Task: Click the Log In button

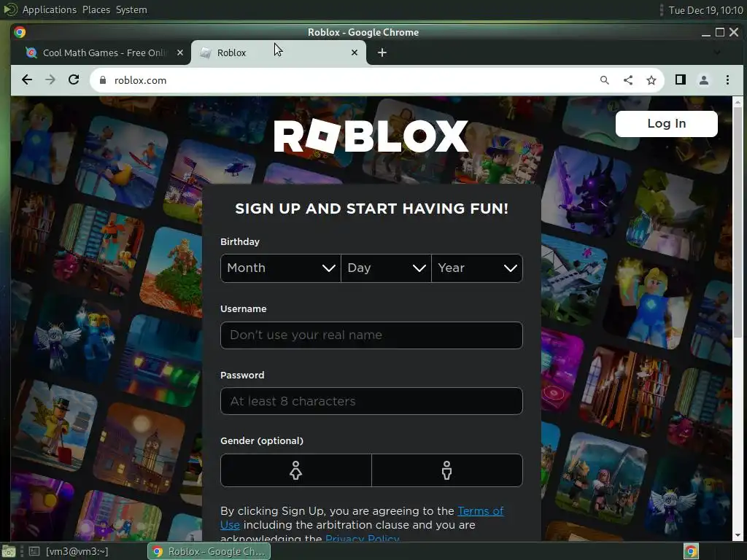Action: pos(667,124)
